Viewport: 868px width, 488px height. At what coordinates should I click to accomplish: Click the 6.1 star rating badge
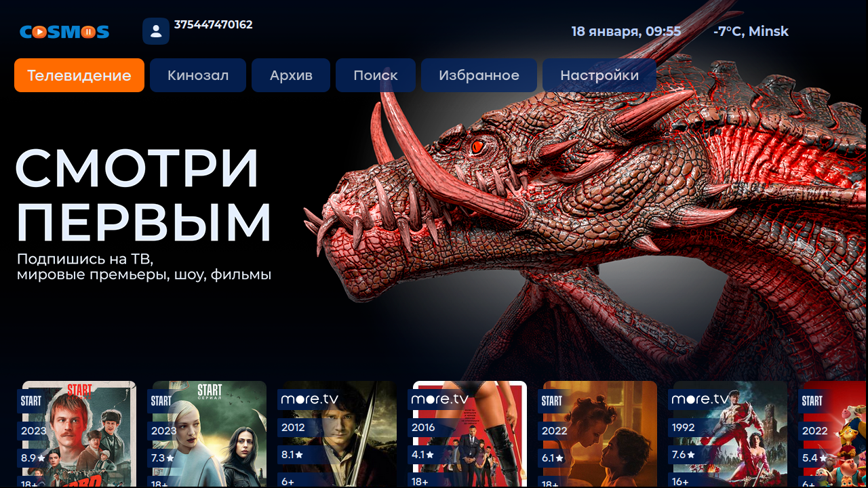coord(554,458)
